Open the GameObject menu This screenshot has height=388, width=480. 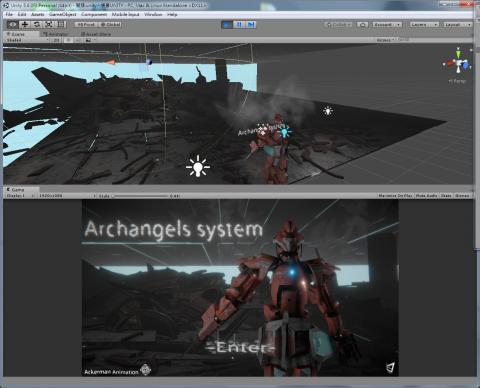coord(63,14)
